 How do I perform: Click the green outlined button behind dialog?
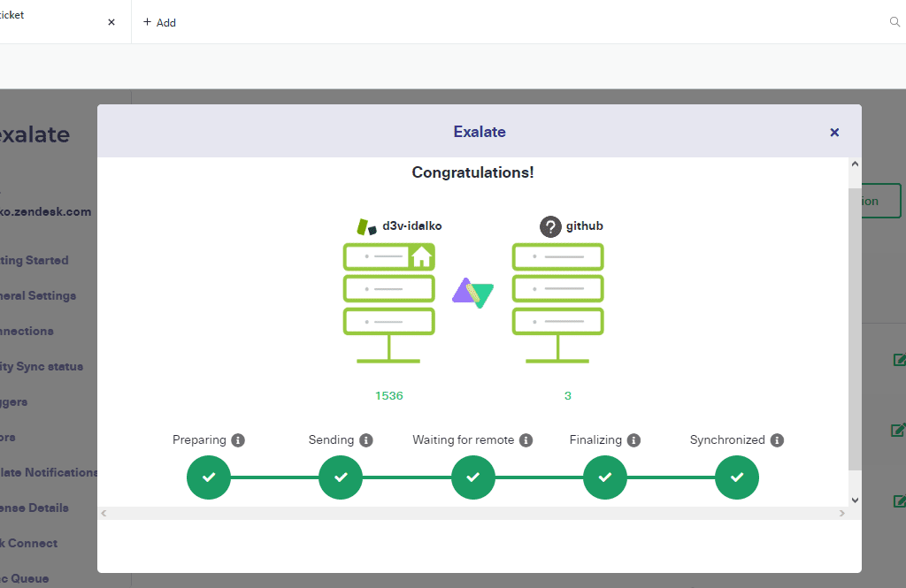(881, 201)
